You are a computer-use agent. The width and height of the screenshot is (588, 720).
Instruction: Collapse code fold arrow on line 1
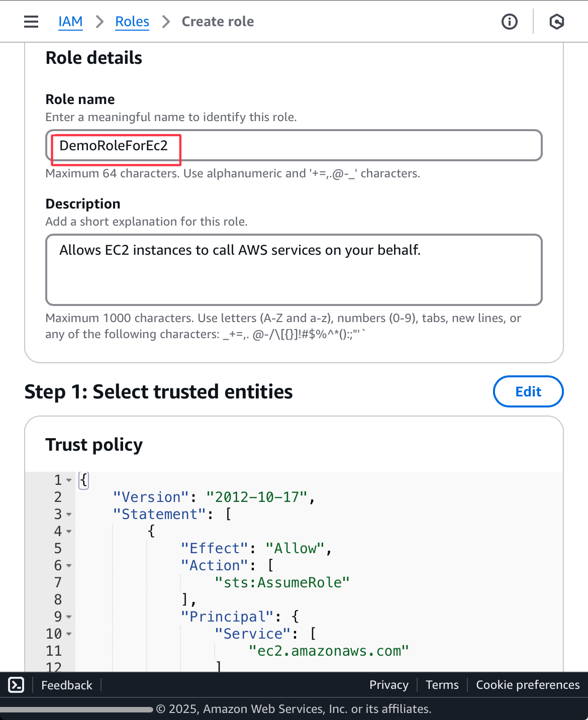pos(69,480)
